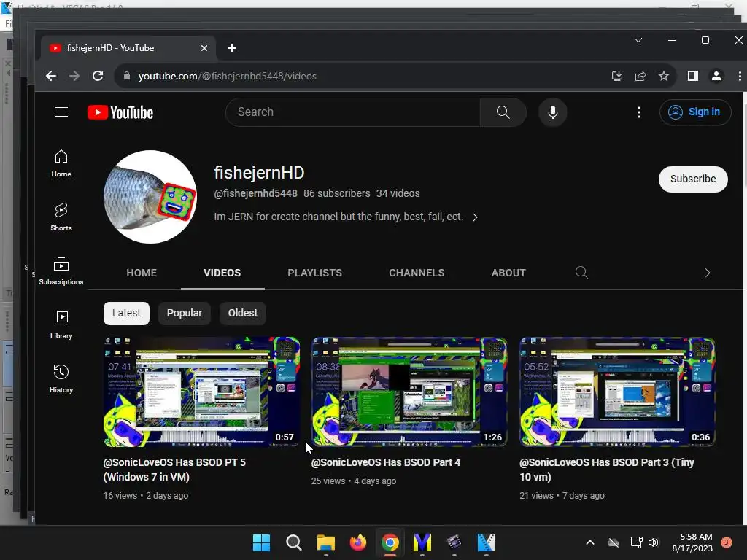Go to Home in sidebar
The height and width of the screenshot is (560, 747).
coord(61,163)
